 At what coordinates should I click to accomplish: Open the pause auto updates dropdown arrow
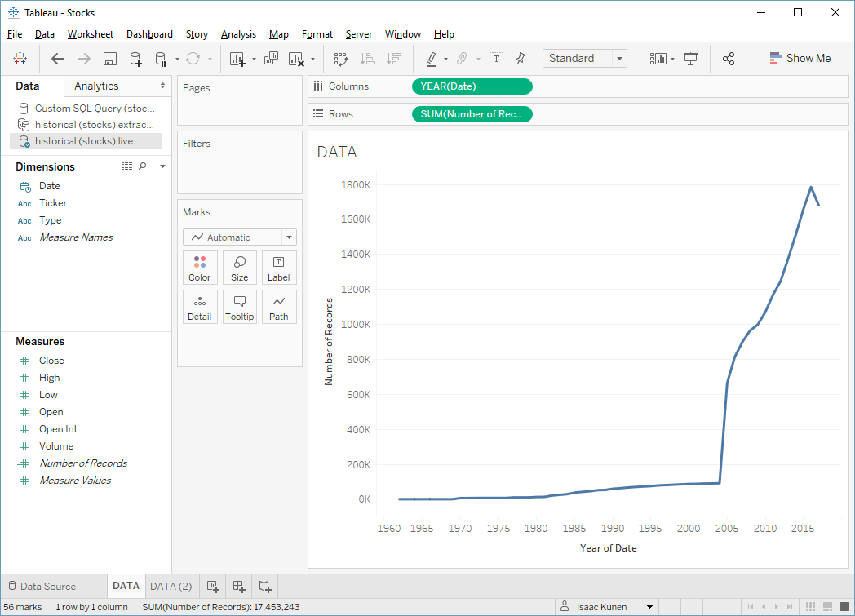tap(177, 59)
